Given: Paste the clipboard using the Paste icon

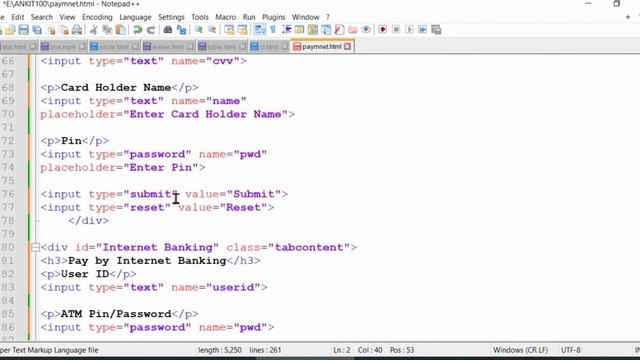Looking at the screenshot, I should point(121,30).
